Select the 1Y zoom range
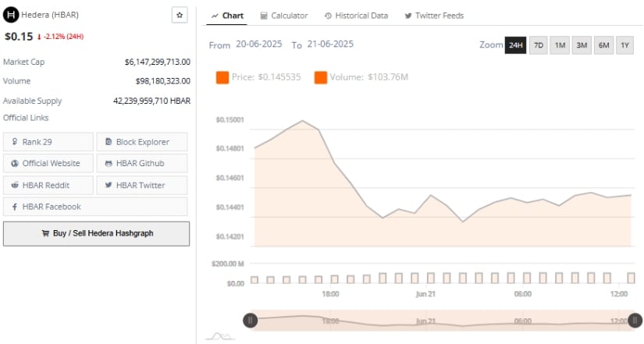Image resolution: width=644 pixels, height=344 pixels. [624, 45]
